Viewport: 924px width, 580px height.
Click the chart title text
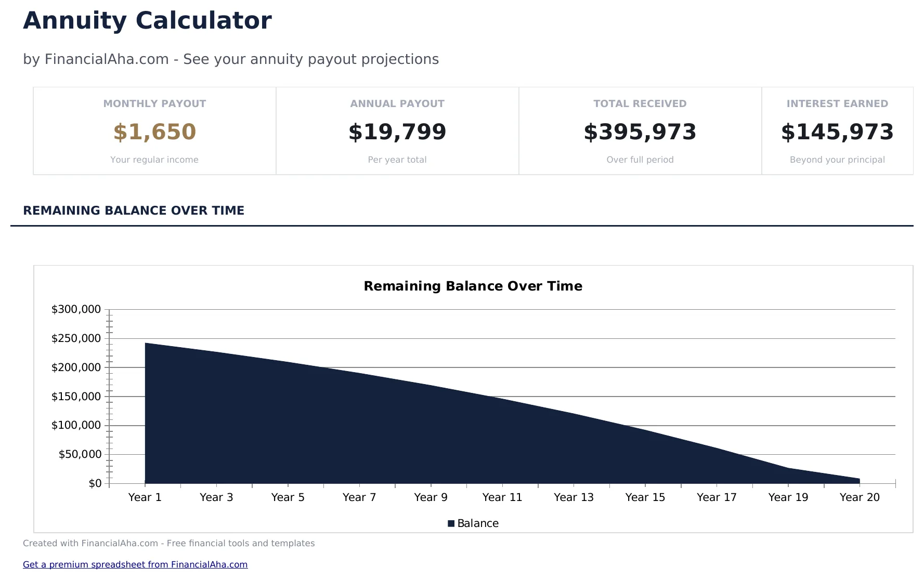[x=473, y=286]
